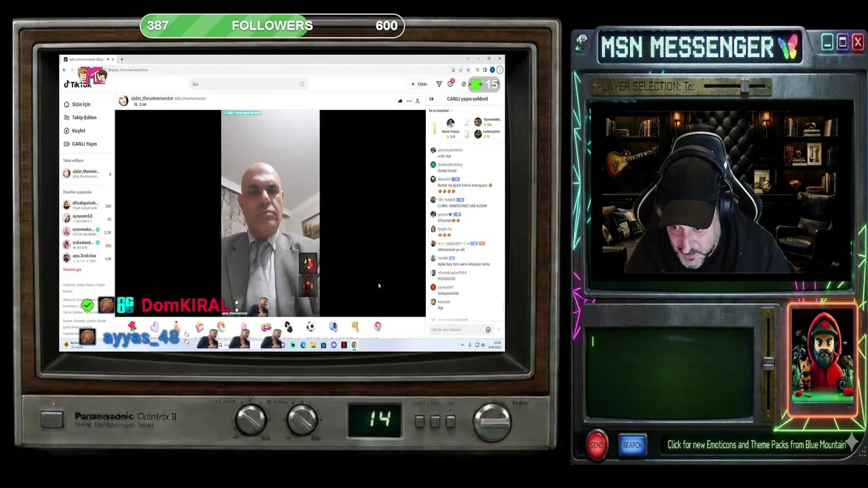Click the vertical slider beside green text box

coord(768,364)
